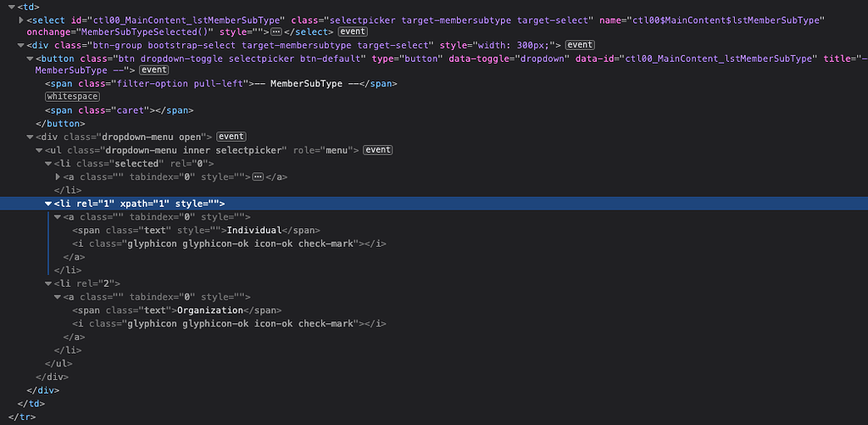The height and width of the screenshot is (425, 868).
Task: Expand the select element node
Action: point(20,19)
